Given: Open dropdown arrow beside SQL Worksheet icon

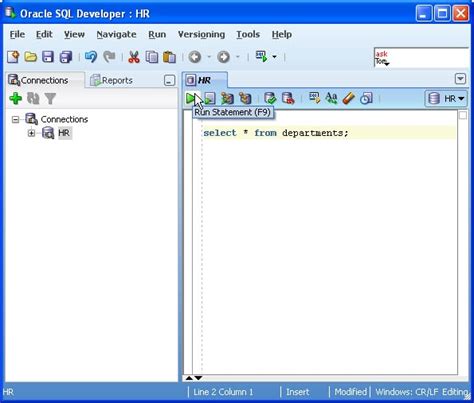Looking at the screenshot, I should pos(274,57).
